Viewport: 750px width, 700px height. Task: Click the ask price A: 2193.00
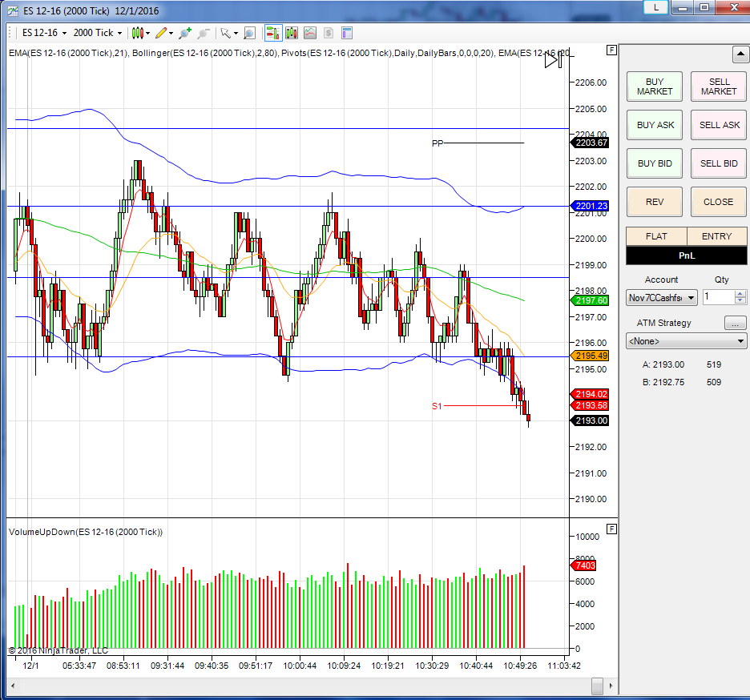click(x=663, y=364)
